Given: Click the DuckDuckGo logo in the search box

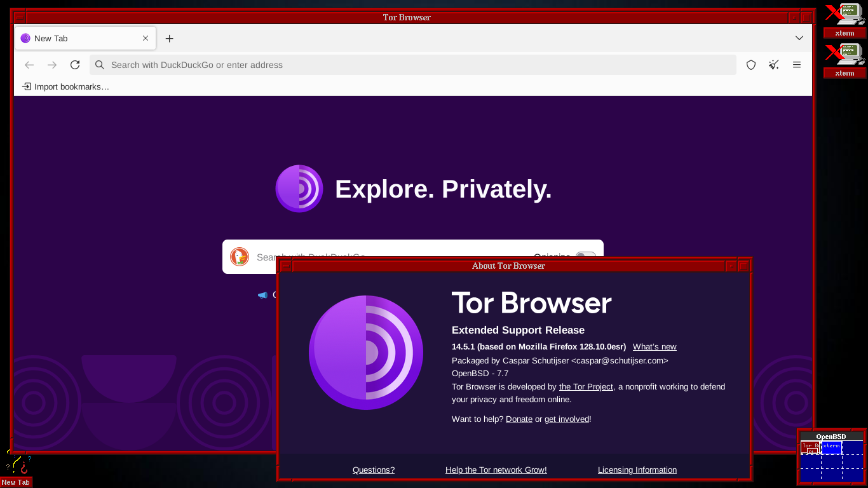Looking at the screenshot, I should (x=240, y=257).
